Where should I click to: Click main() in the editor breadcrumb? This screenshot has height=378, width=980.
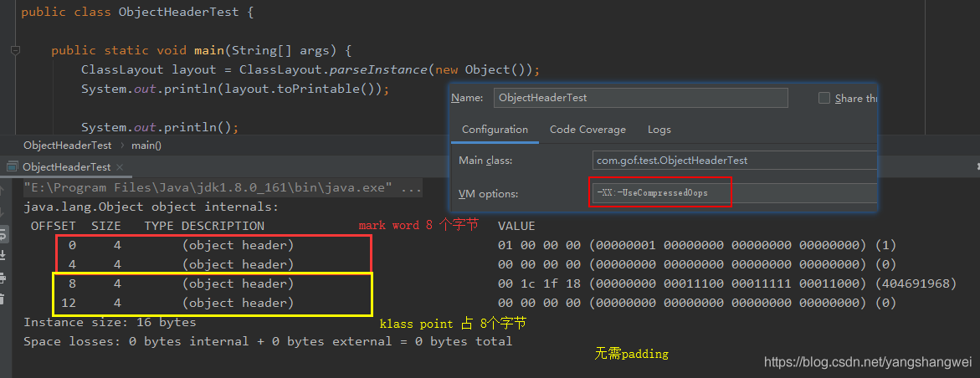click(x=146, y=146)
